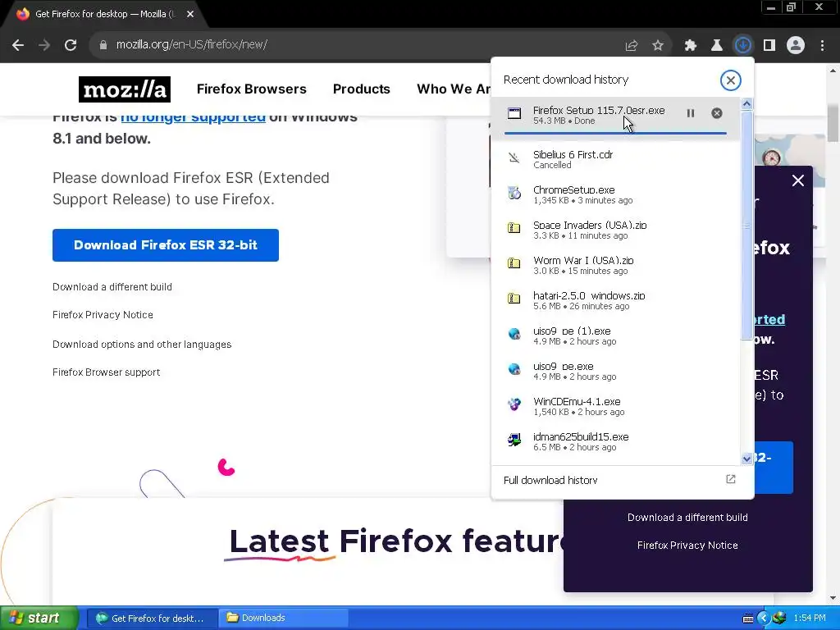This screenshot has height=630, width=840.
Task: Click the hatari-2.5.0 zip file icon
Action: pyautogui.click(x=514, y=299)
